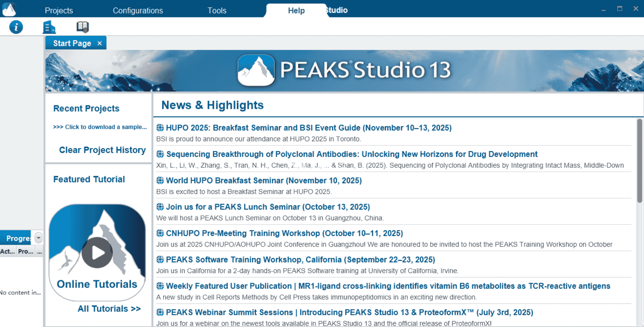Image resolution: width=644 pixels, height=327 pixels.
Task: Click the PEAKS mountain logo in title bar
Action: click(x=9, y=9)
